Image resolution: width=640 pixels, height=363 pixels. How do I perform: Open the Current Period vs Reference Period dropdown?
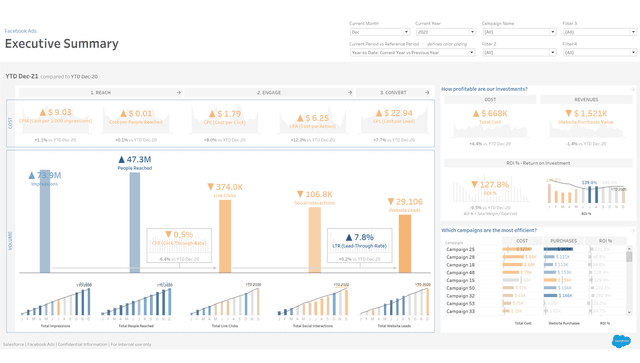[412, 53]
